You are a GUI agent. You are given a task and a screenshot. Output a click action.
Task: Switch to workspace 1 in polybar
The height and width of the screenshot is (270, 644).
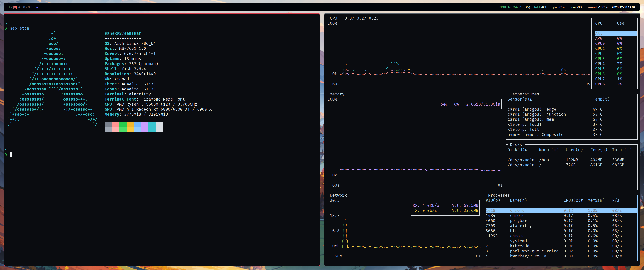(9, 7)
